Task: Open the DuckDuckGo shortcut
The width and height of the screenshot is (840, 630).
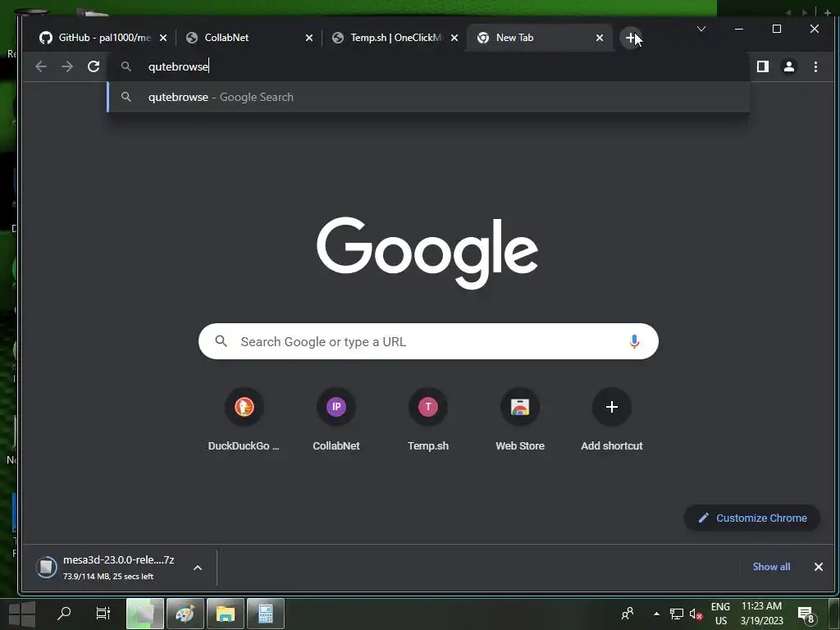Action: 244,419
